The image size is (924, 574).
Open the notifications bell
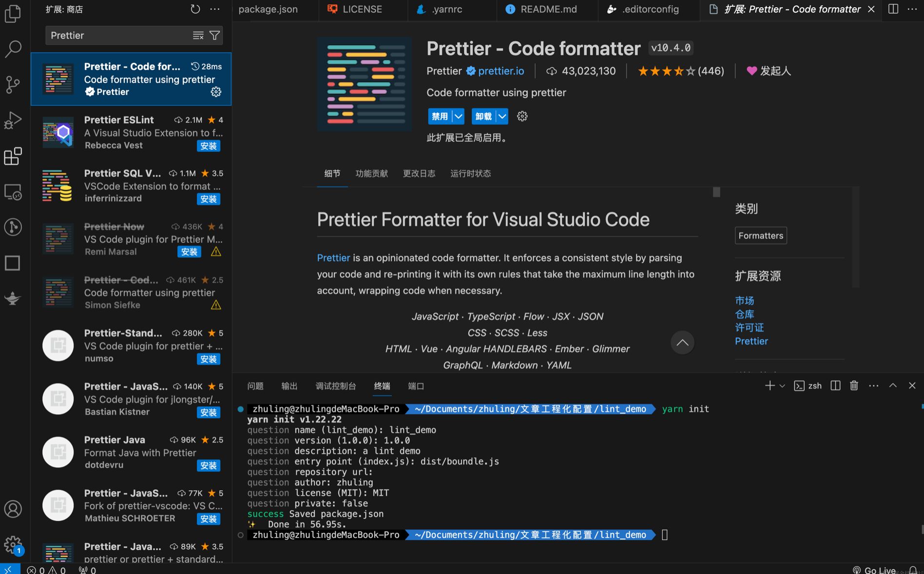913,570
